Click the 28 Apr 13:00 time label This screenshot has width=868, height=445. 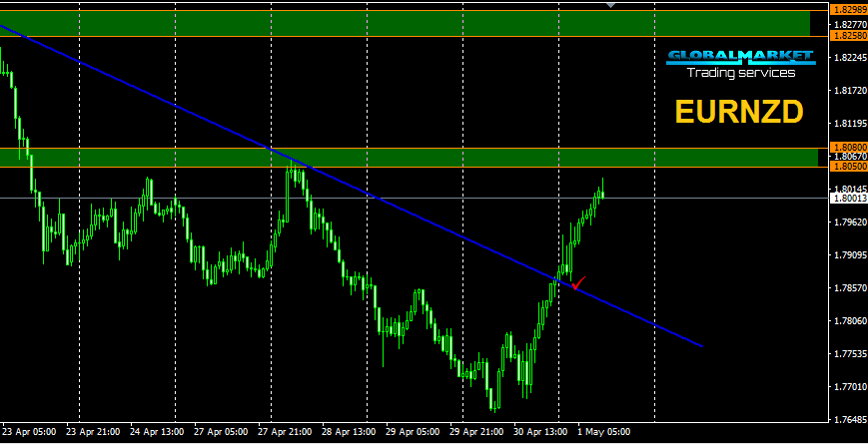click(349, 431)
